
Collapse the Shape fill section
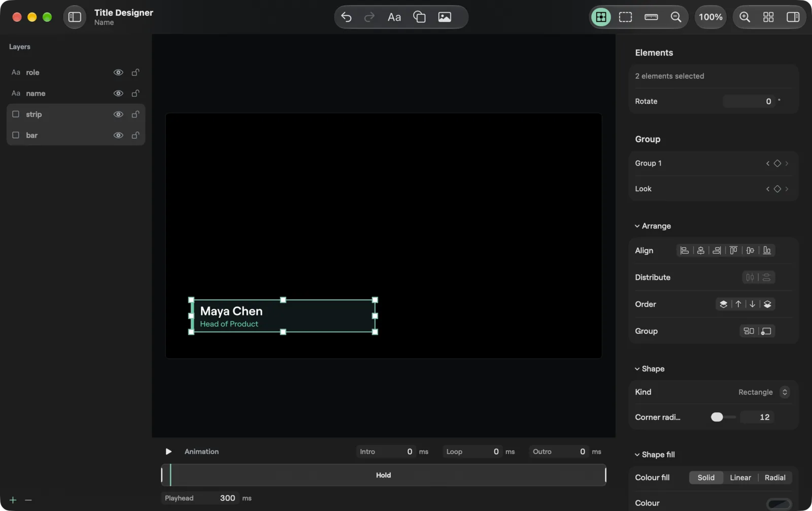click(x=637, y=455)
